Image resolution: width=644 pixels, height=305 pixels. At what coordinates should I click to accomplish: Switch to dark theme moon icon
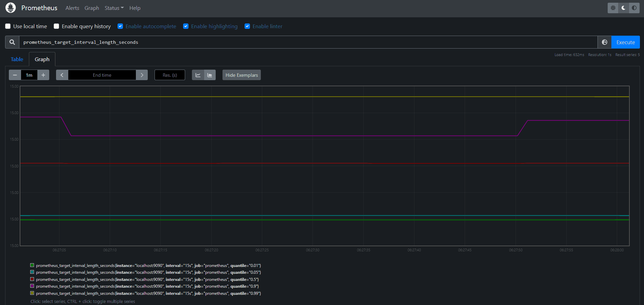point(624,8)
